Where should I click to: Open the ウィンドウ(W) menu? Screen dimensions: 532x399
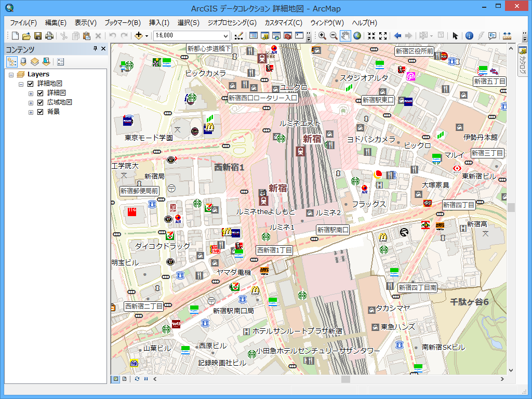327,23
